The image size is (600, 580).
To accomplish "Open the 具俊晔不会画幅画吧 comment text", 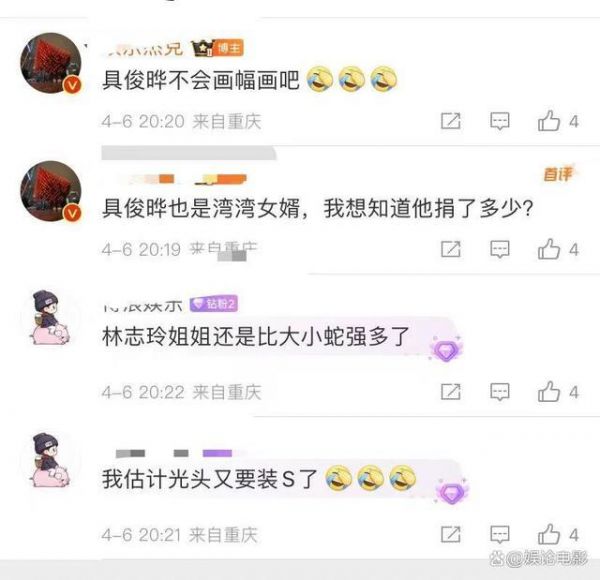I will coord(201,80).
